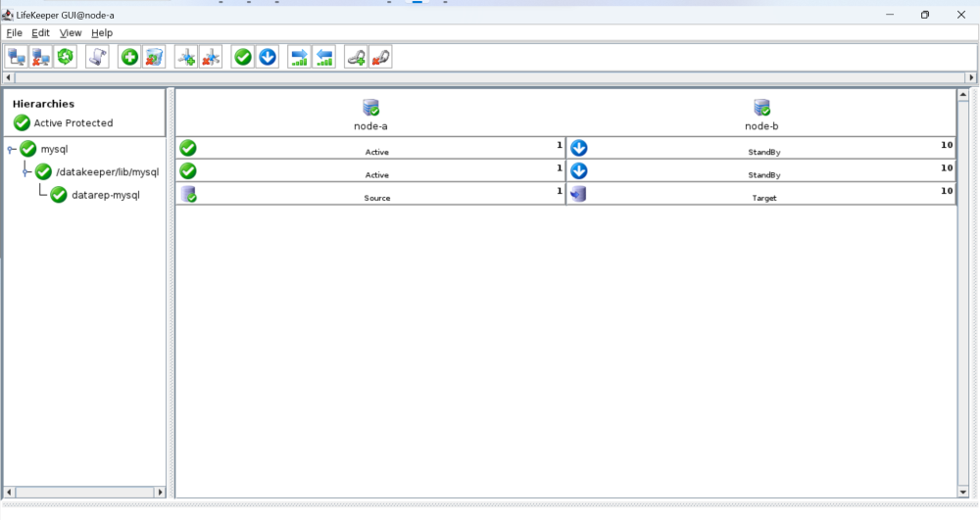Click mysql StandBy icon on node-b

(x=579, y=148)
